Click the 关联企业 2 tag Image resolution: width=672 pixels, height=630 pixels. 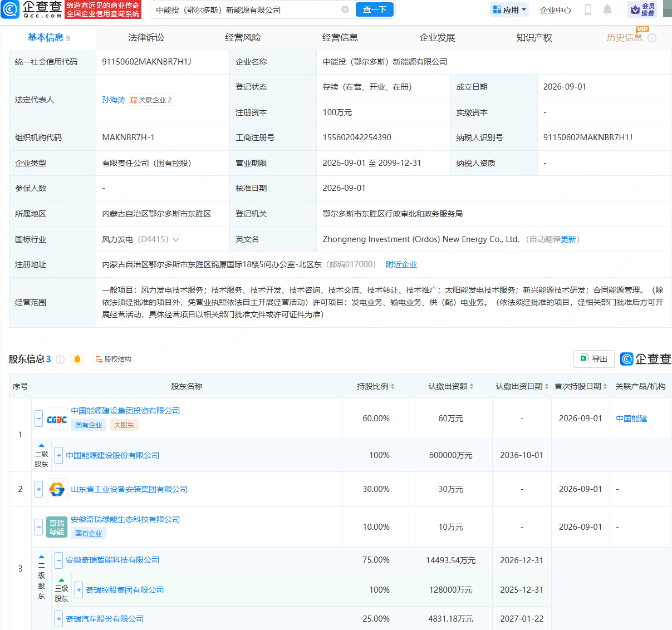click(x=151, y=100)
